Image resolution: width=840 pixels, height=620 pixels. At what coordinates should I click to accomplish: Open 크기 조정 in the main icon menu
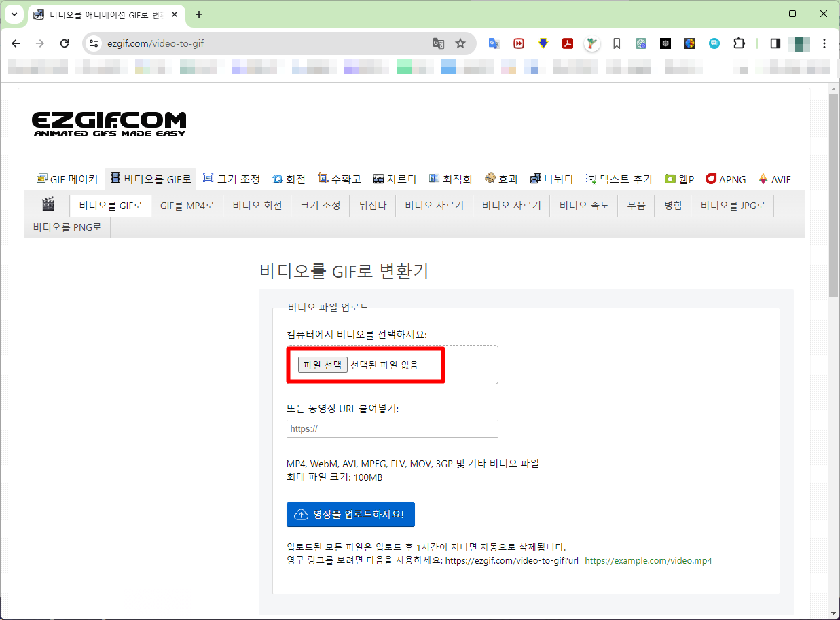click(x=232, y=179)
